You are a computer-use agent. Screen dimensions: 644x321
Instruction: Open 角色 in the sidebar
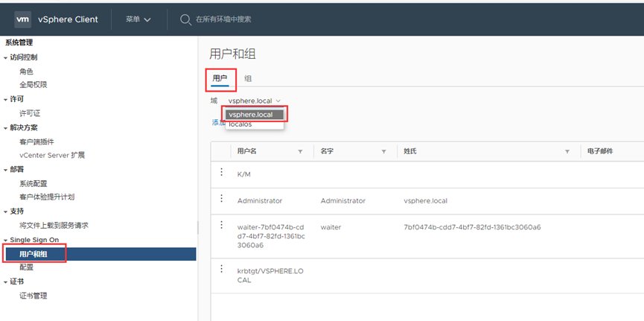click(x=26, y=71)
